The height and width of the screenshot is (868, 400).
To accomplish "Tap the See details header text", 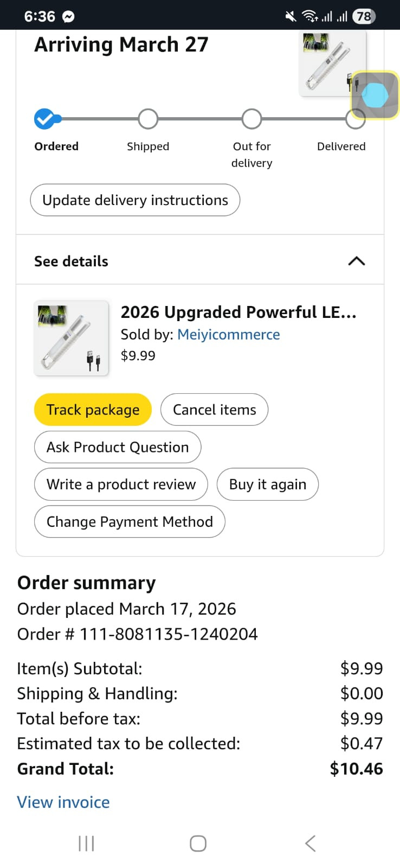I will click(71, 261).
